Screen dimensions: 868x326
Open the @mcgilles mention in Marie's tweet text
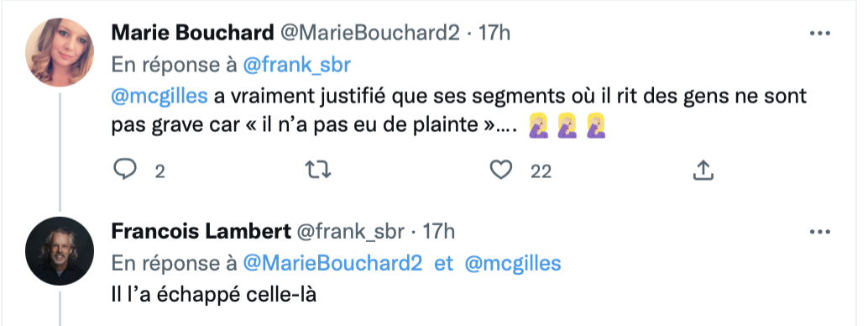pos(159,97)
